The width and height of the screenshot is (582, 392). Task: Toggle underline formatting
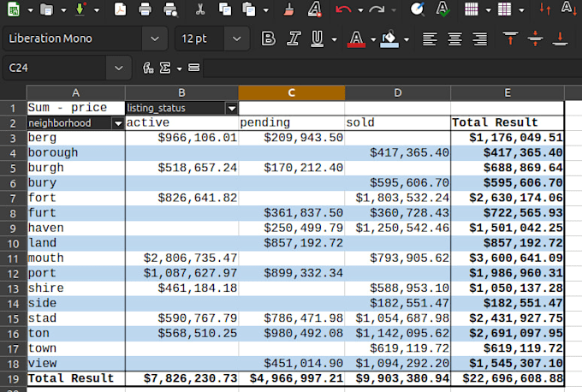point(317,39)
